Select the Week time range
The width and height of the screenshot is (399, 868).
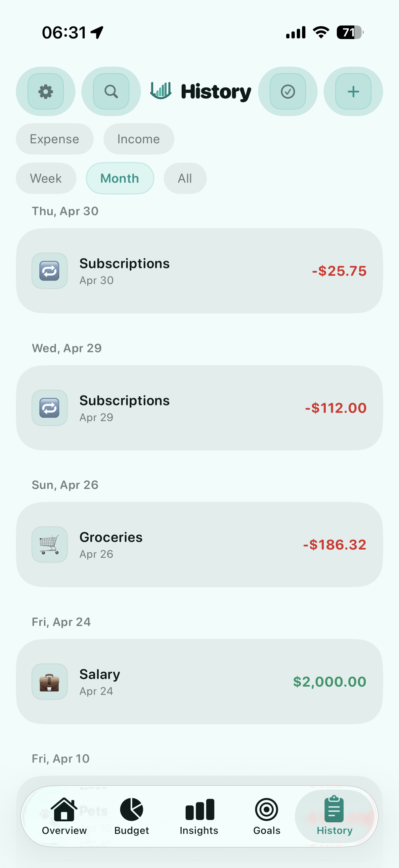46,178
